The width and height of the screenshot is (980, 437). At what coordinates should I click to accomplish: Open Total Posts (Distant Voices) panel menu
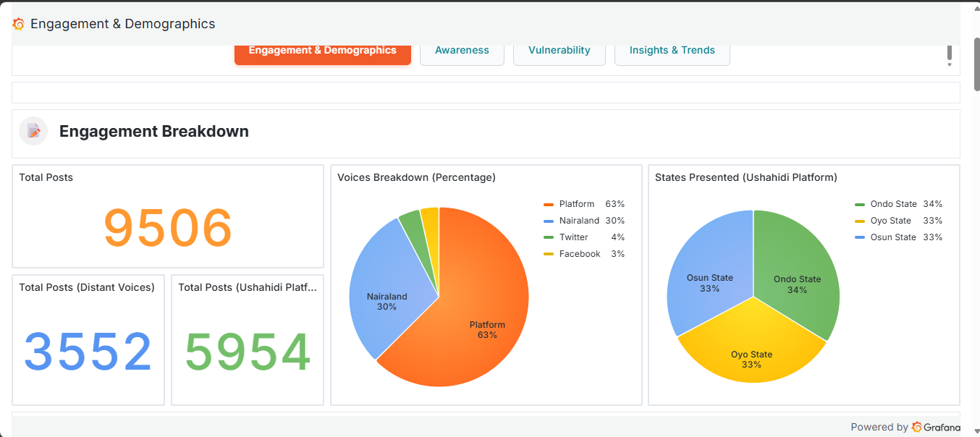tap(87, 287)
